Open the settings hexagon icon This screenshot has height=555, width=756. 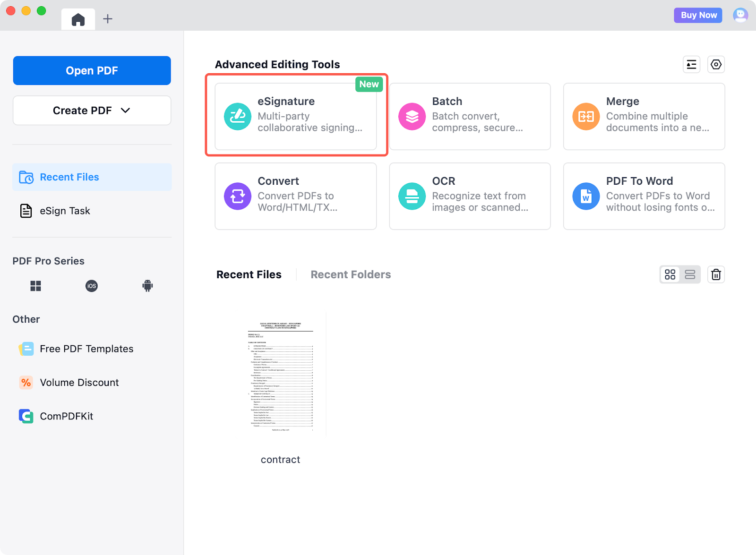(x=716, y=64)
